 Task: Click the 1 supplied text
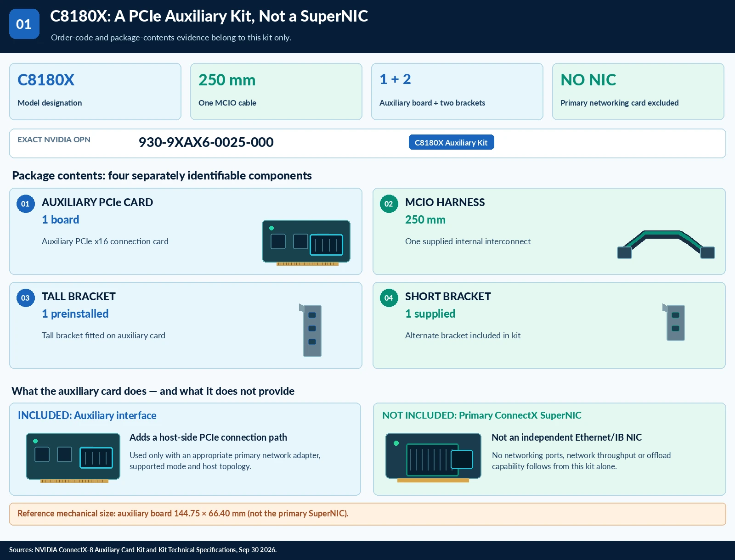[x=430, y=314]
